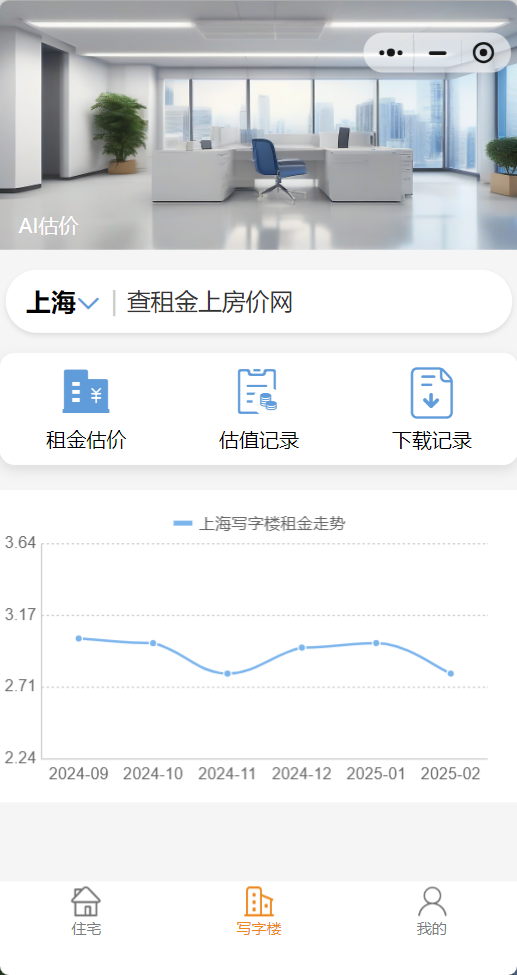Open the 租金估价 building icon
The image size is (517, 975).
tap(86, 391)
